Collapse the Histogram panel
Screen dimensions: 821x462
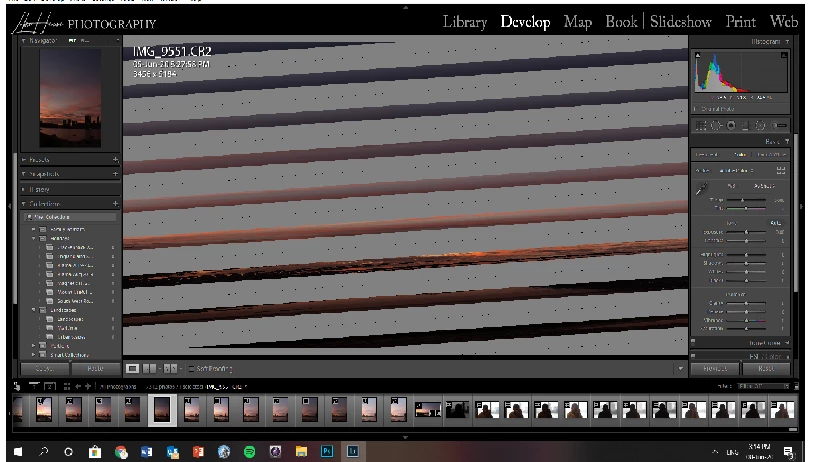[x=787, y=41]
